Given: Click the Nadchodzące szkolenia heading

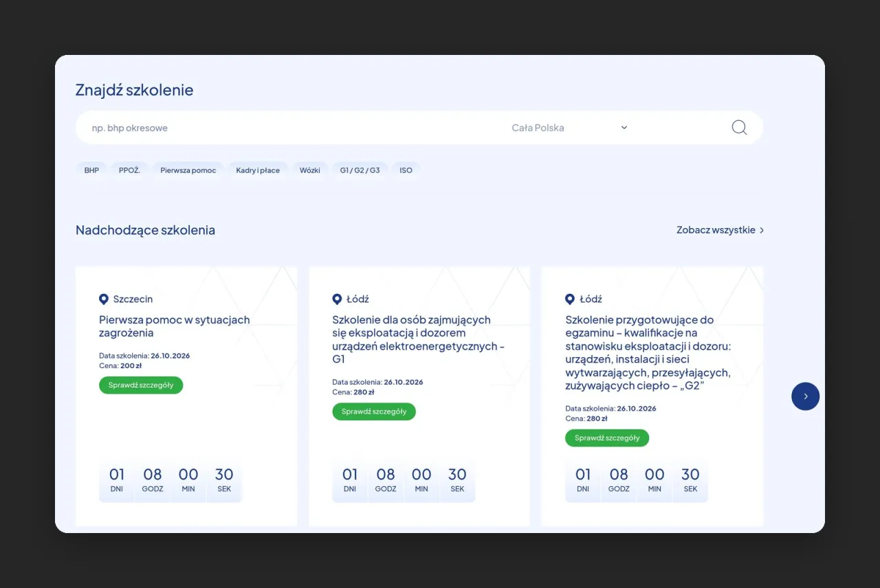Looking at the screenshot, I should click(x=145, y=230).
